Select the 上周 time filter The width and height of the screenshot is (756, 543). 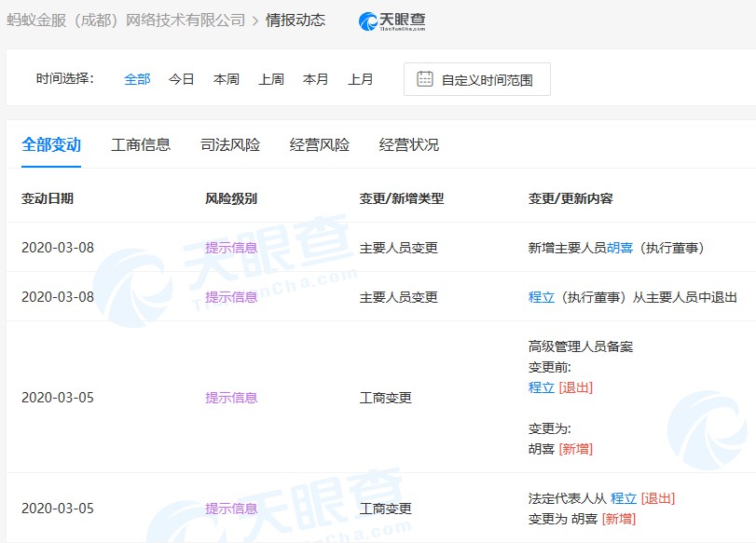(x=271, y=79)
